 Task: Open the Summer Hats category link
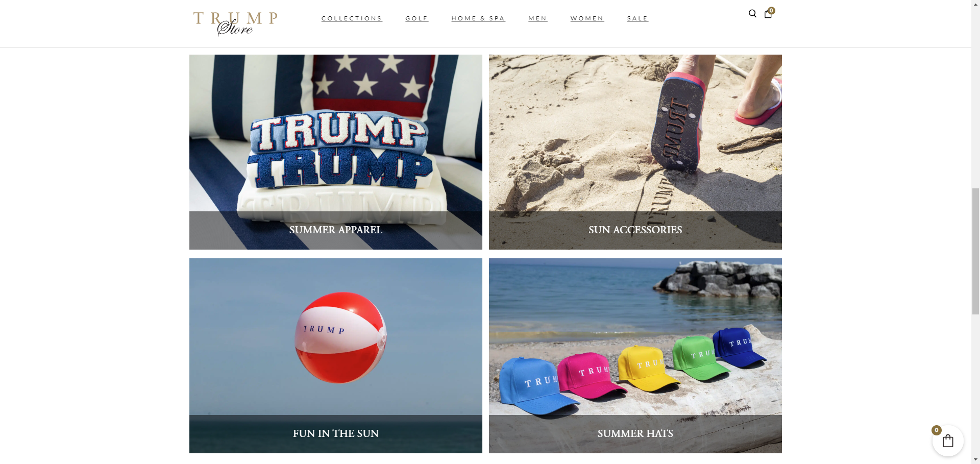(635, 433)
